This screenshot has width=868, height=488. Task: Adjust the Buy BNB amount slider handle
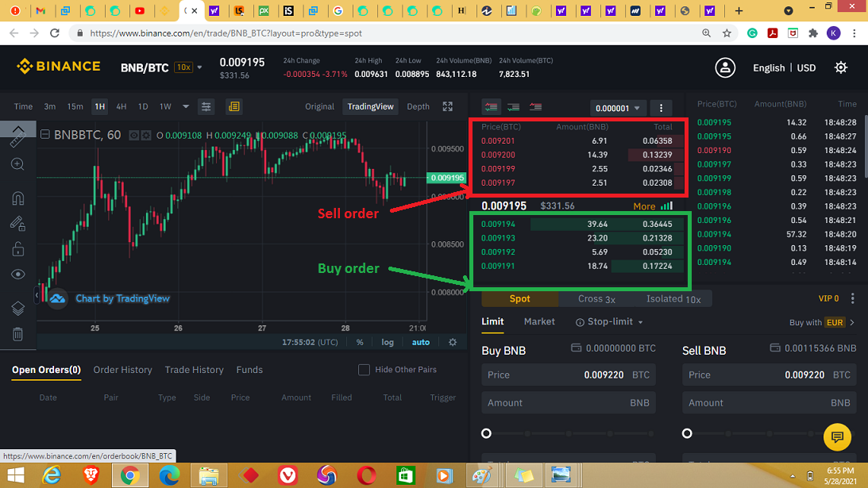486,433
